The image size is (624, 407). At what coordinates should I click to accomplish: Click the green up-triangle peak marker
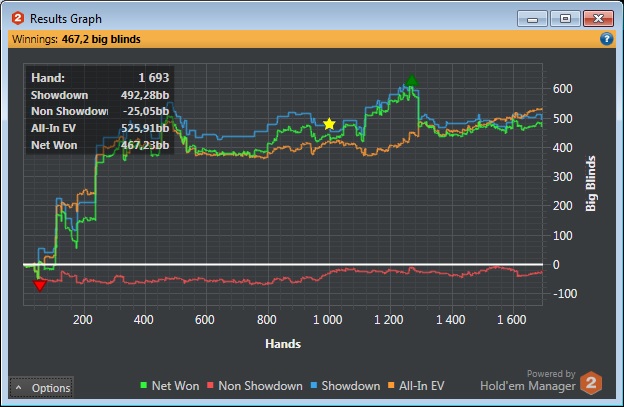point(412,80)
